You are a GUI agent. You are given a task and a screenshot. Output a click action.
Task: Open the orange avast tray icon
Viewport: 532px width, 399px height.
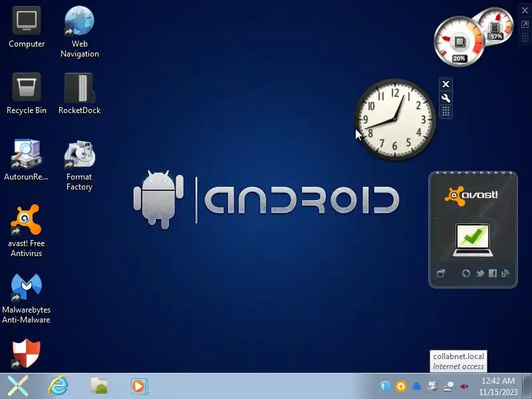[x=401, y=386]
